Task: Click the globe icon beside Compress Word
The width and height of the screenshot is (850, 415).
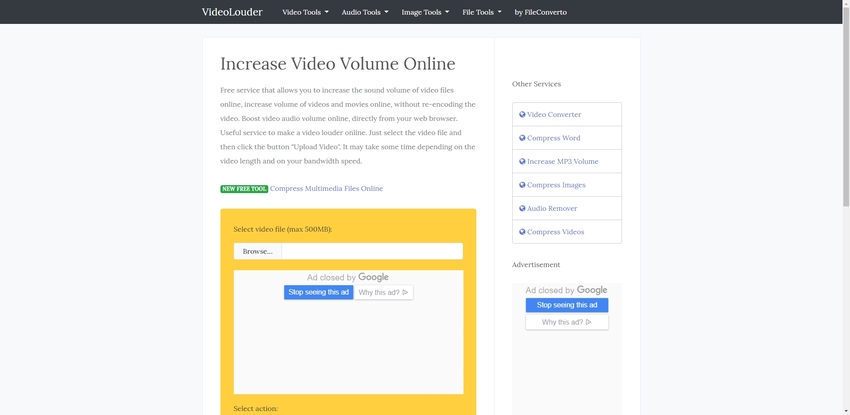Action: 522,138
